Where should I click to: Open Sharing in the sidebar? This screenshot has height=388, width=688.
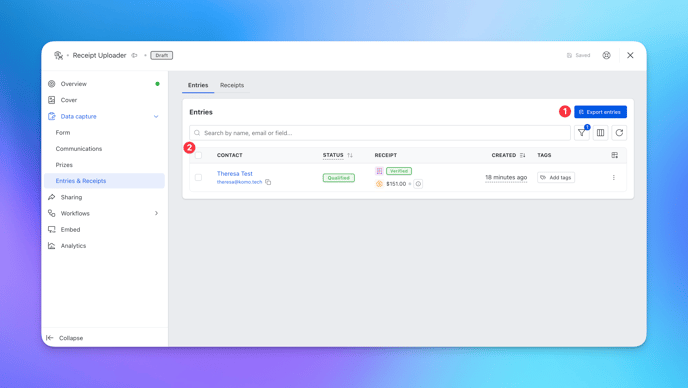[x=104, y=197]
